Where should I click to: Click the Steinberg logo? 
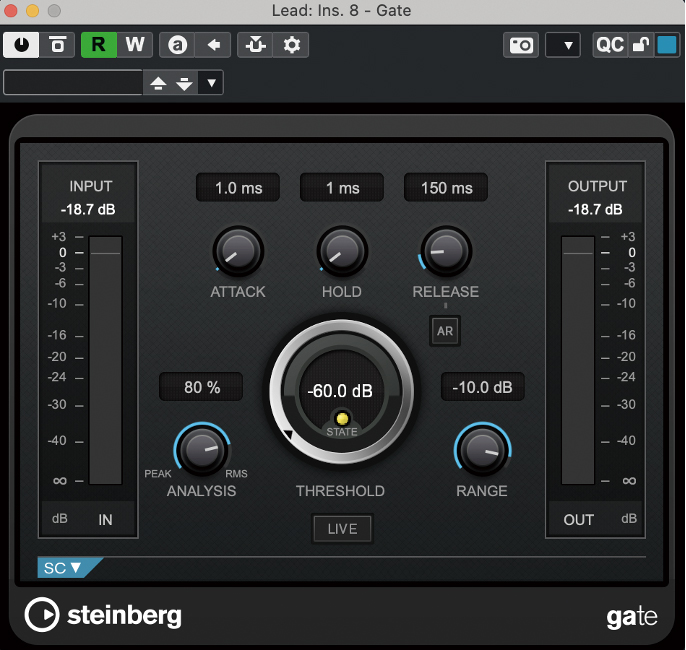(103, 615)
